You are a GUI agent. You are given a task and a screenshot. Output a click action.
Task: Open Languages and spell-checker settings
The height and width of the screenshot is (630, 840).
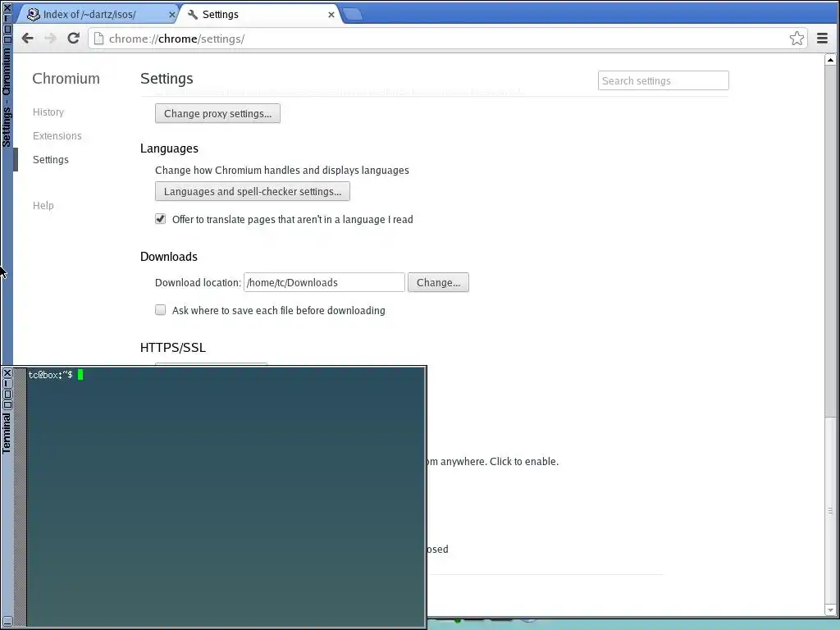click(x=253, y=191)
